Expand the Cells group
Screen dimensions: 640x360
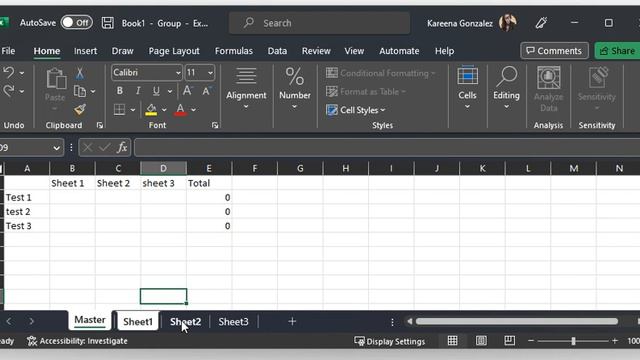pos(467,88)
